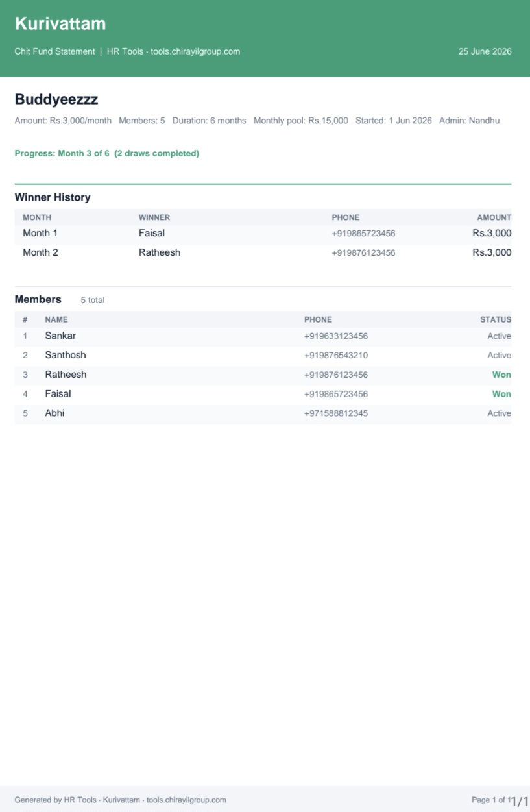The height and width of the screenshot is (812, 530).
Task: Open tools.chirayilgroup.com link in header
Action: (x=195, y=51)
